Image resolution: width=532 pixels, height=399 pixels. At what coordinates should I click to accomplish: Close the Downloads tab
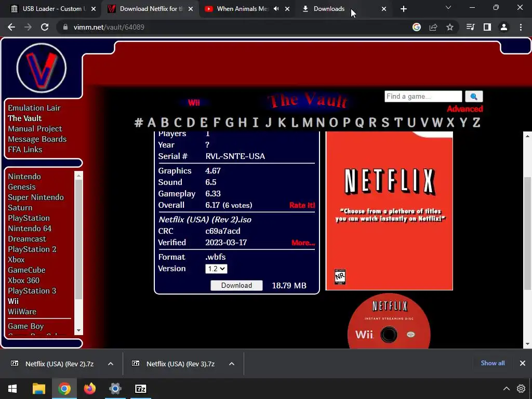pyautogui.click(x=384, y=9)
